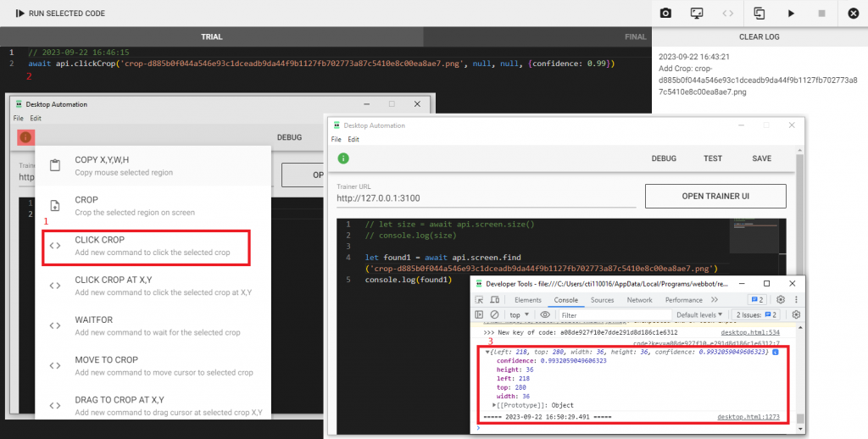
Task: Collapse the logged object with left: 218
Action: pos(487,352)
